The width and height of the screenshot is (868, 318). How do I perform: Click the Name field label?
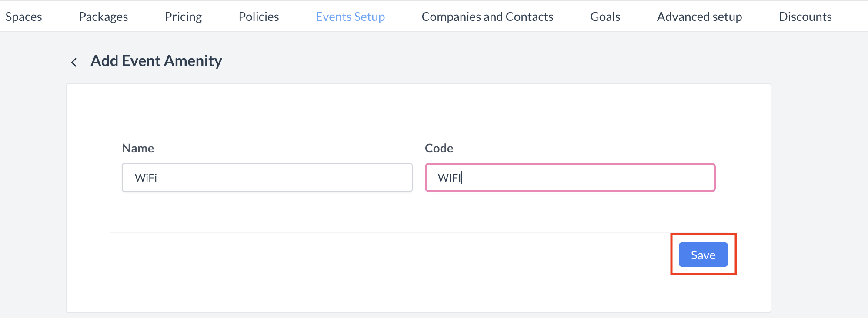pos(137,148)
